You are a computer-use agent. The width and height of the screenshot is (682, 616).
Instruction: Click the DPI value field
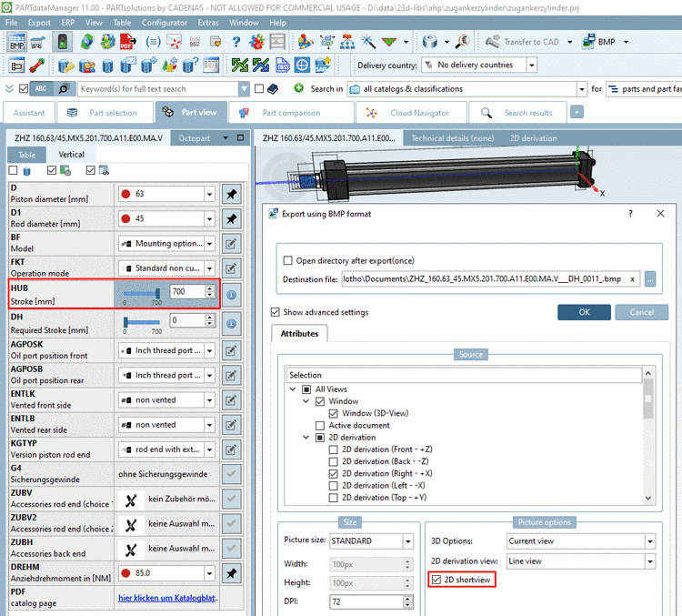coord(366,602)
